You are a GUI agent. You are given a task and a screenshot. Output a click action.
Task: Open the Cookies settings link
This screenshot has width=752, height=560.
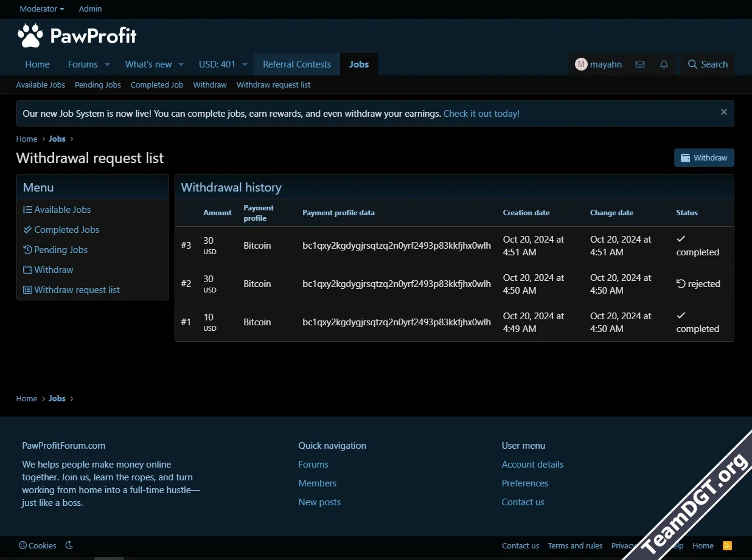(38, 545)
